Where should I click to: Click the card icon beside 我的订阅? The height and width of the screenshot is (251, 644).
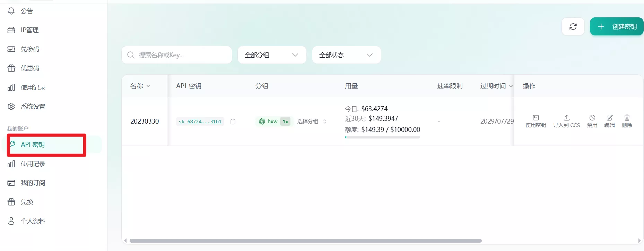(11, 183)
